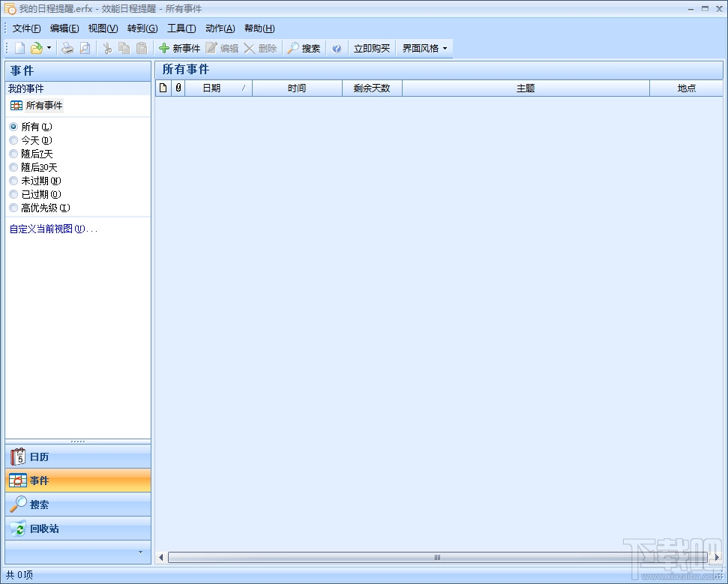Click the new file icon in toolbar
This screenshot has width=728, height=584.
20,48
